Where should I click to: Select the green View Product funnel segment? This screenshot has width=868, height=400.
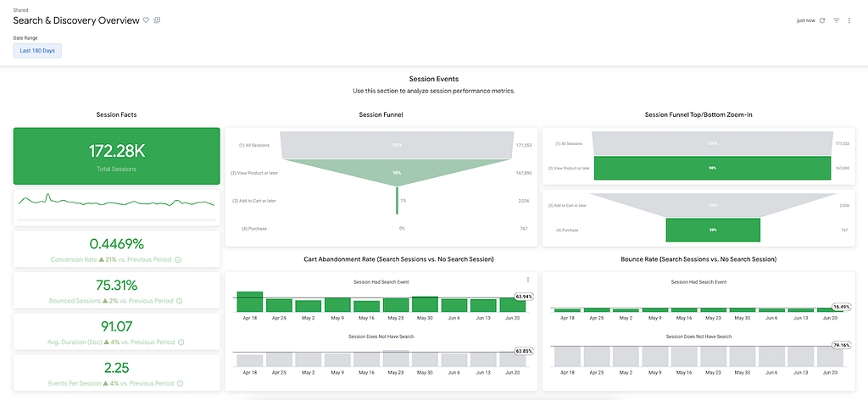[x=397, y=171]
